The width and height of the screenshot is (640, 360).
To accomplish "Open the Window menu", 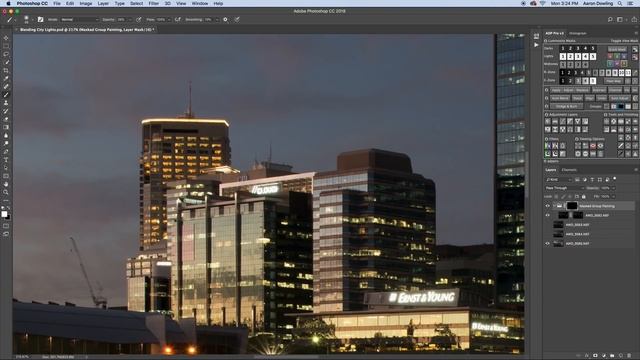I will pos(200,3).
